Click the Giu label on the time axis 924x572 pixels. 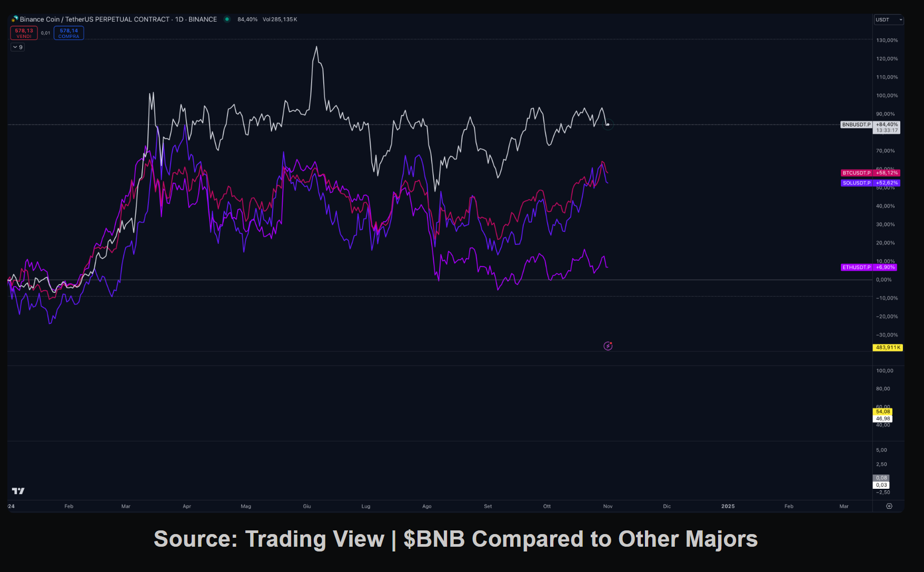[x=307, y=506]
